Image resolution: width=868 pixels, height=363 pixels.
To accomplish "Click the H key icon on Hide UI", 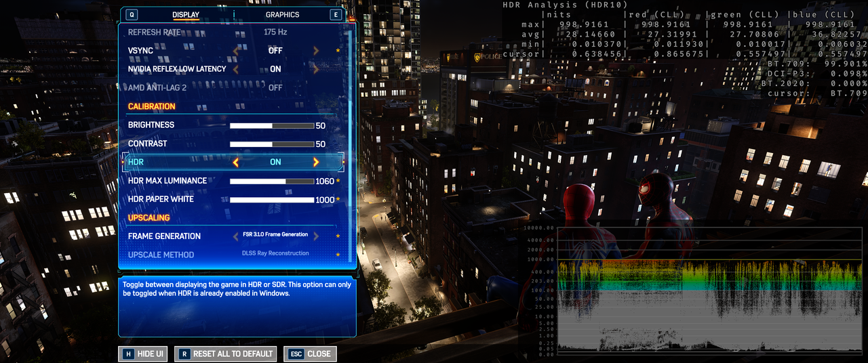I will click(x=127, y=354).
